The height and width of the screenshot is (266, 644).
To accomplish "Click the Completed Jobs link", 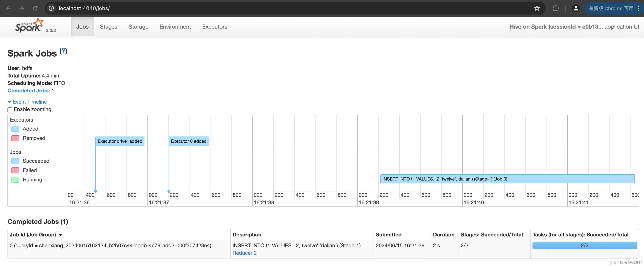I will coord(29,91).
